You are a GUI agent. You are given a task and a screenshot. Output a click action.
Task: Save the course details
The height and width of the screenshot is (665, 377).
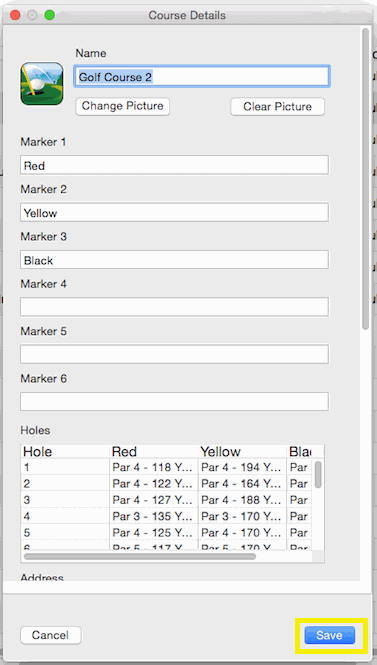(330, 635)
